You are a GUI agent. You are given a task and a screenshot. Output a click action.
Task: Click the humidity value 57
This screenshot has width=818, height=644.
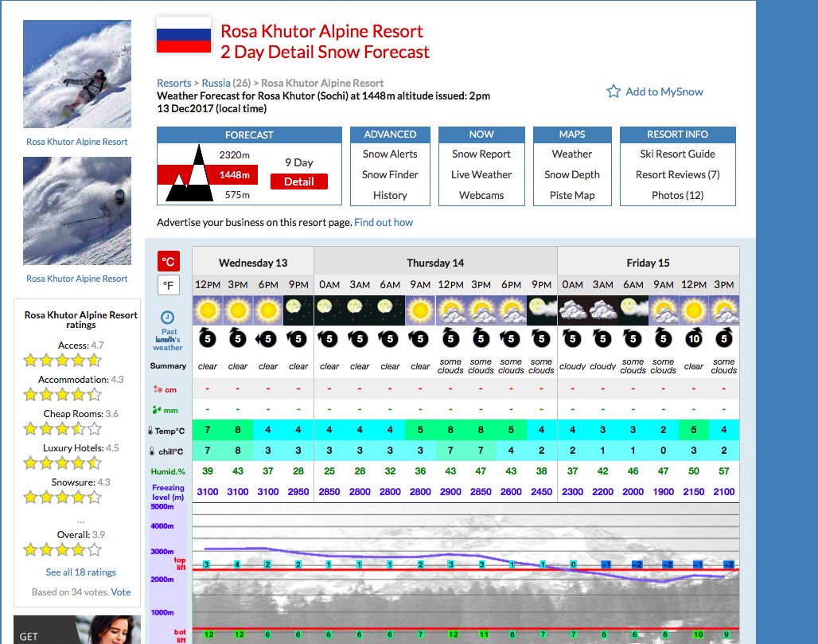click(724, 470)
